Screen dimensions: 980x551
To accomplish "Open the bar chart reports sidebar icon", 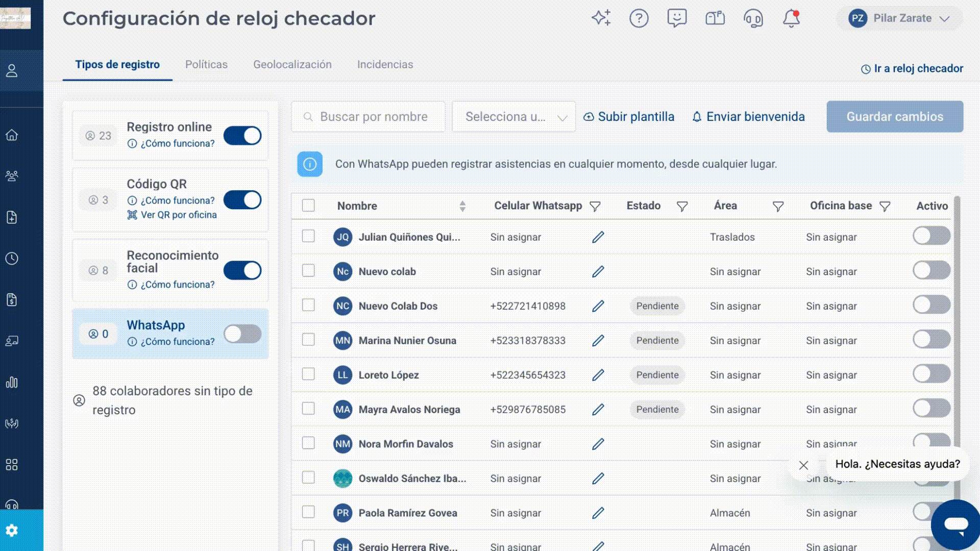I will coord(12,382).
